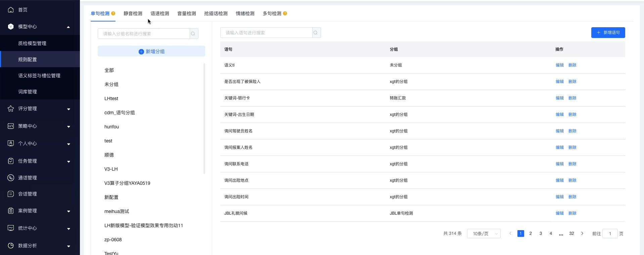The image size is (644, 255).
Task: Click the 前往 page number input
Action: (610, 233)
